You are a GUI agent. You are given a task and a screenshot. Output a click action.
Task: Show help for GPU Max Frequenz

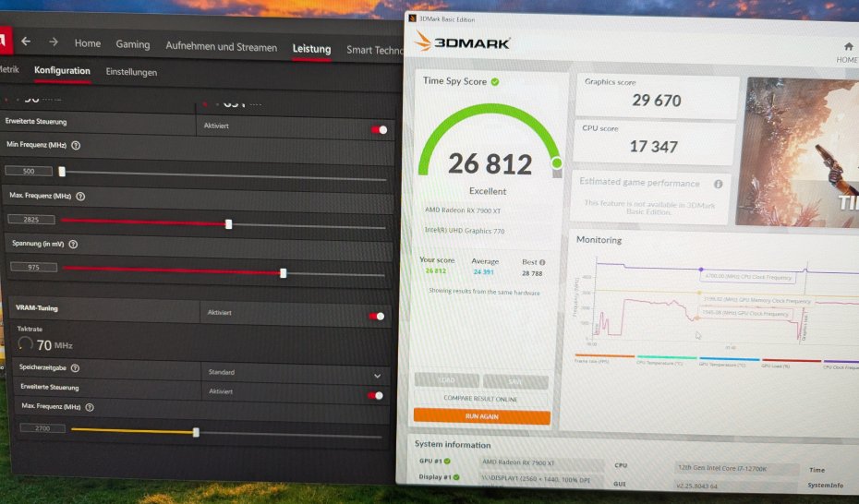80,197
